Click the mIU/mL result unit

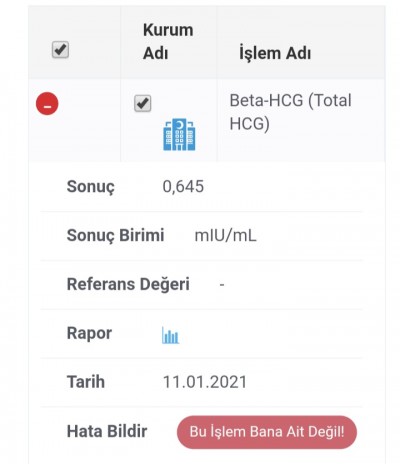pos(225,235)
